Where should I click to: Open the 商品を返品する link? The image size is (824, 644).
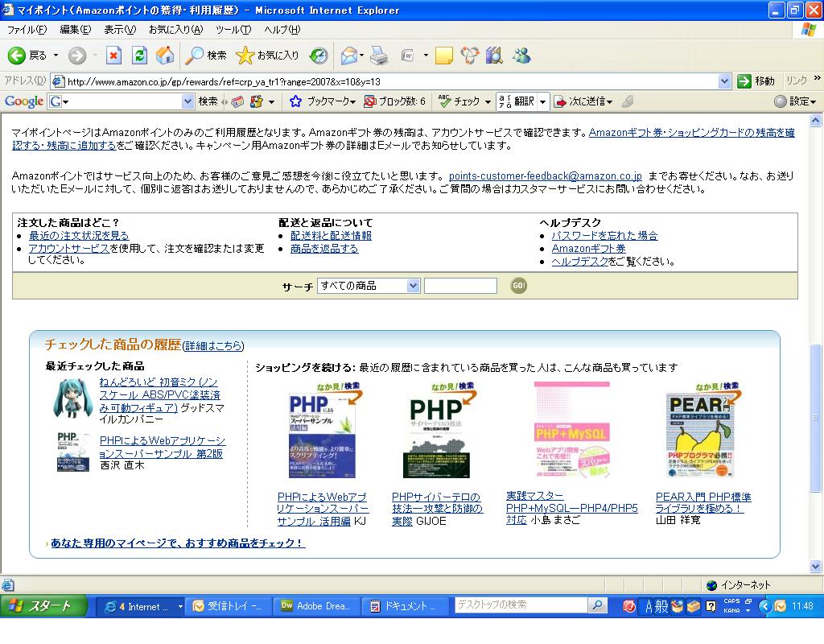point(324,249)
